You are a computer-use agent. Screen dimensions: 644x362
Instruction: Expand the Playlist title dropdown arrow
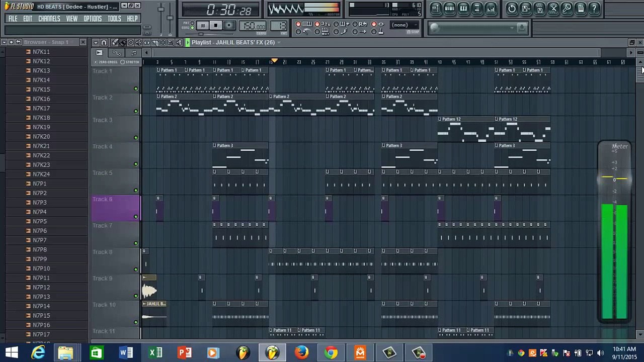(x=279, y=43)
